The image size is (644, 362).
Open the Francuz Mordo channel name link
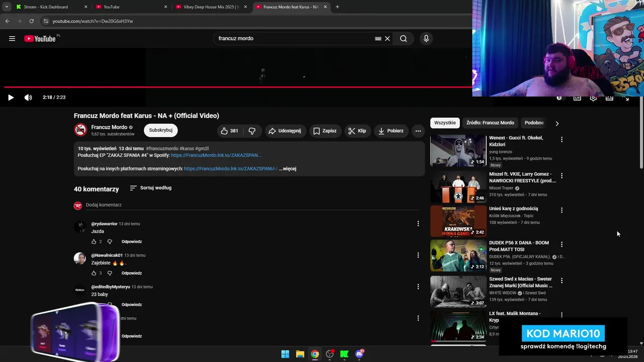pos(109,127)
